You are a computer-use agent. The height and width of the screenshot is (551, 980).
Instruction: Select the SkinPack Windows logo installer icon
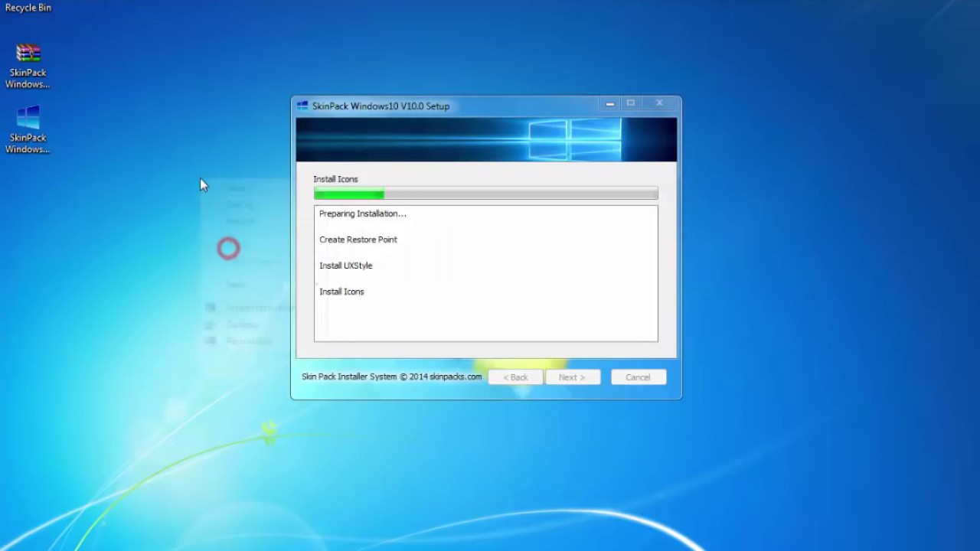click(28, 130)
